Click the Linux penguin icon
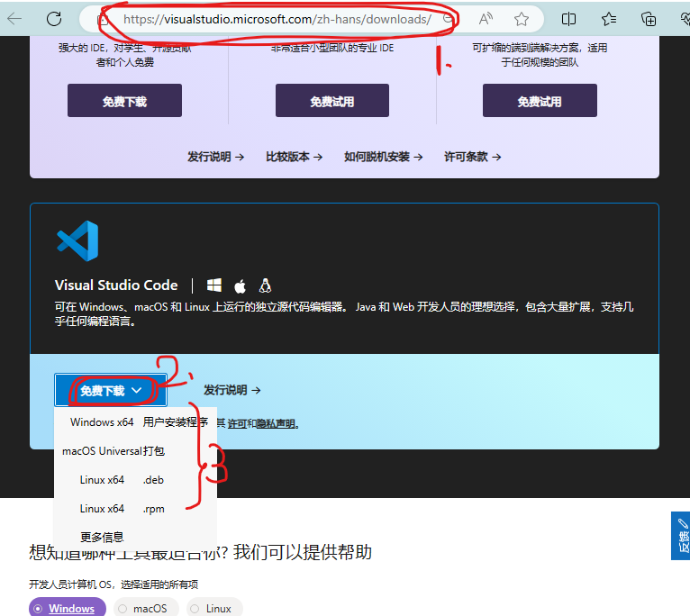This screenshot has width=690, height=616. pos(265,285)
